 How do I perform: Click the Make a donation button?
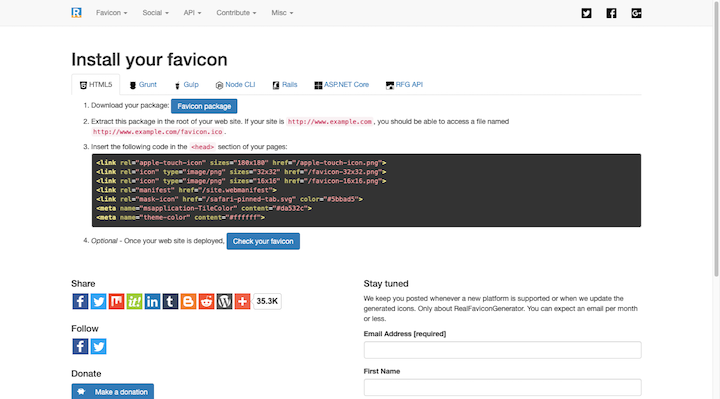tap(112, 392)
